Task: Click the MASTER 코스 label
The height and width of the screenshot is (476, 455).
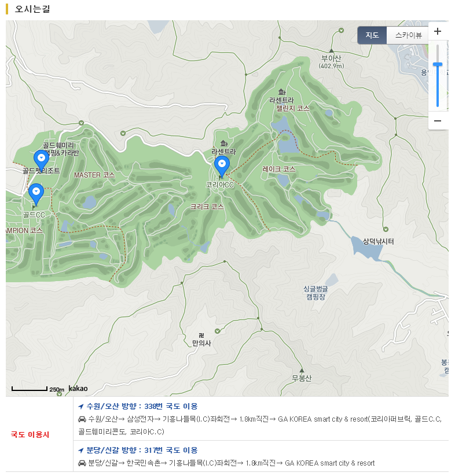Action: (94, 175)
